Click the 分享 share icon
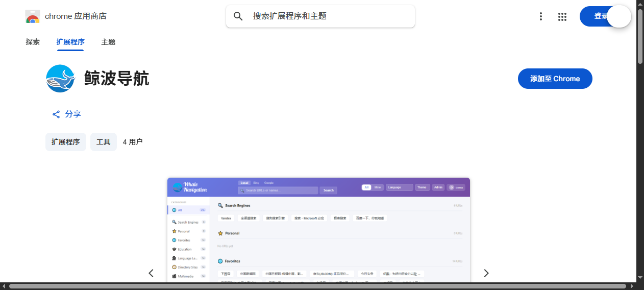The height and width of the screenshot is (290, 644). click(56, 114)
